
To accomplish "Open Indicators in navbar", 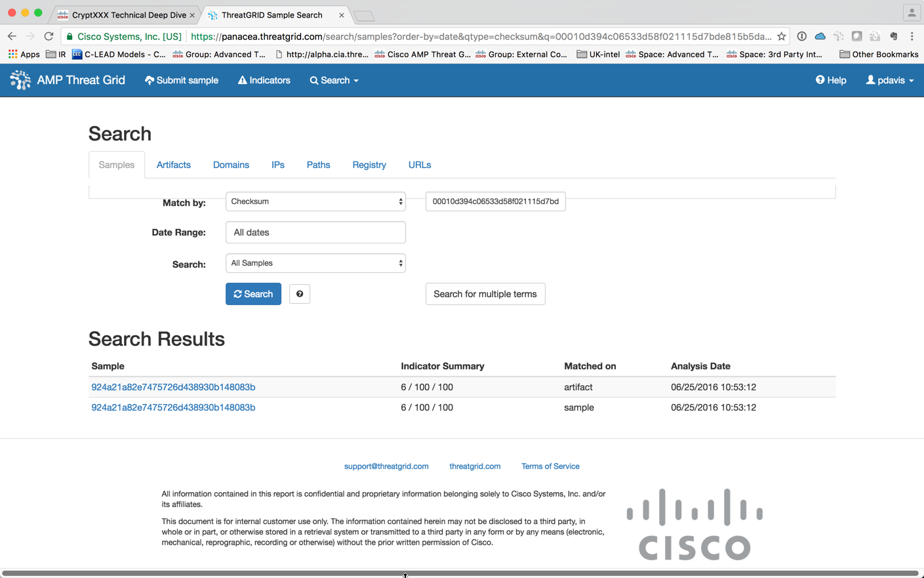I will coord(264,80).
